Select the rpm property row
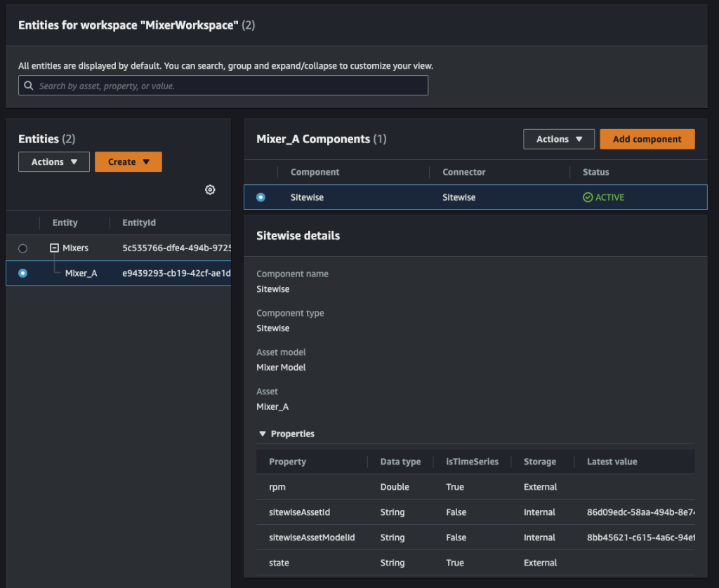This screenshot has width=719, height=588. coord(278,487)
